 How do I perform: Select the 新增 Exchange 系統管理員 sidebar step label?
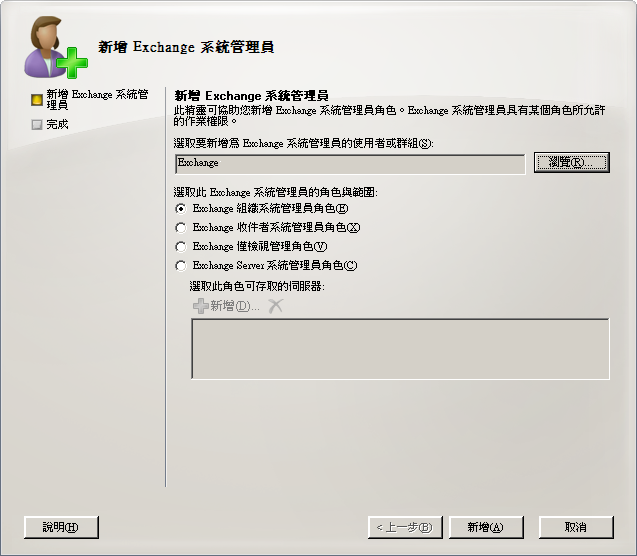[98, 100]
